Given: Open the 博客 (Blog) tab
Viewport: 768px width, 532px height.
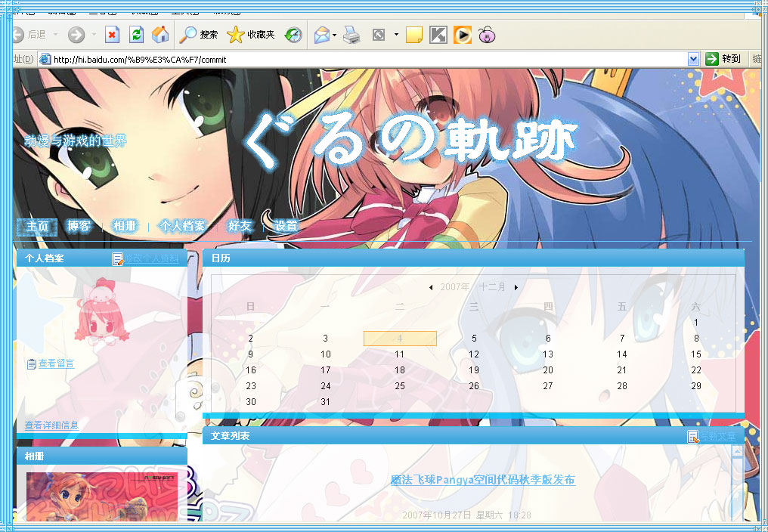Looking at the screenshot, I should 79,226.
